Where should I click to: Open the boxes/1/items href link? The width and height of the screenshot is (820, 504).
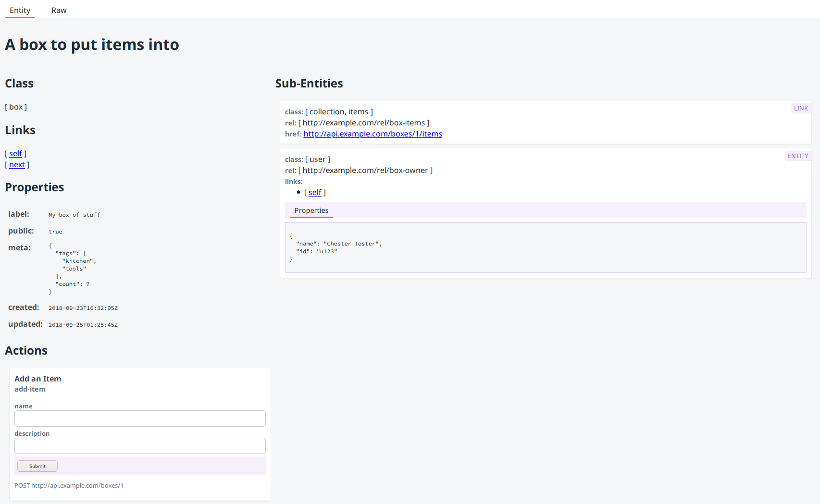tap(373, 134)
